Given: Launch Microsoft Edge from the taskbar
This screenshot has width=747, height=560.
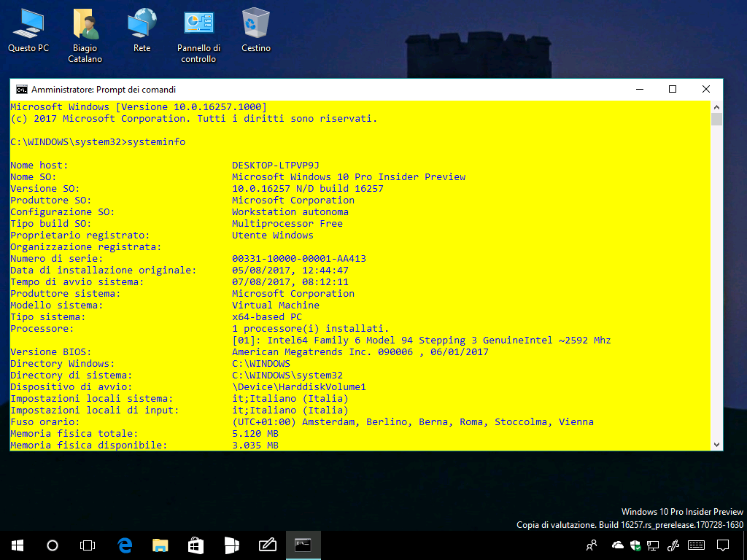Looking at the screenshot, I should 125,545.
